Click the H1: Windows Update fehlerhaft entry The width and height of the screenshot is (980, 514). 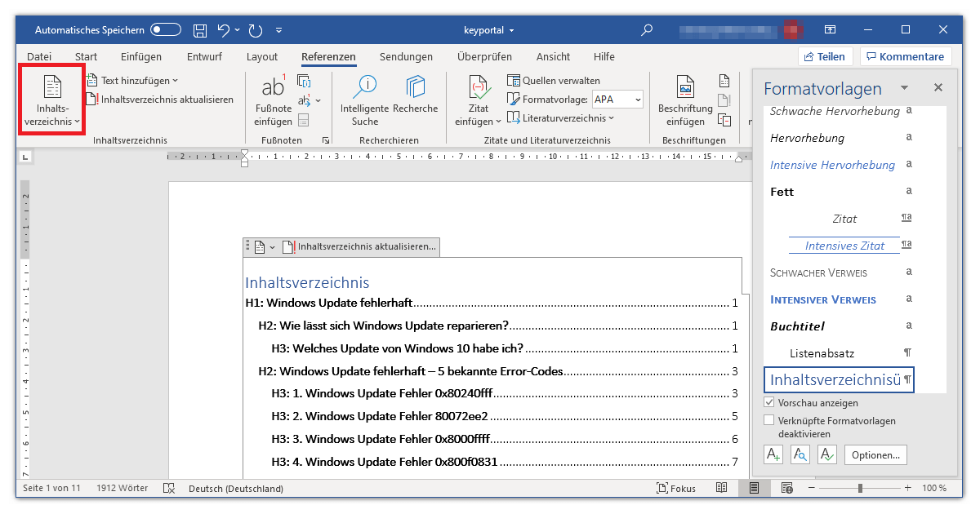pyautogui.click(x=492, y=303)
